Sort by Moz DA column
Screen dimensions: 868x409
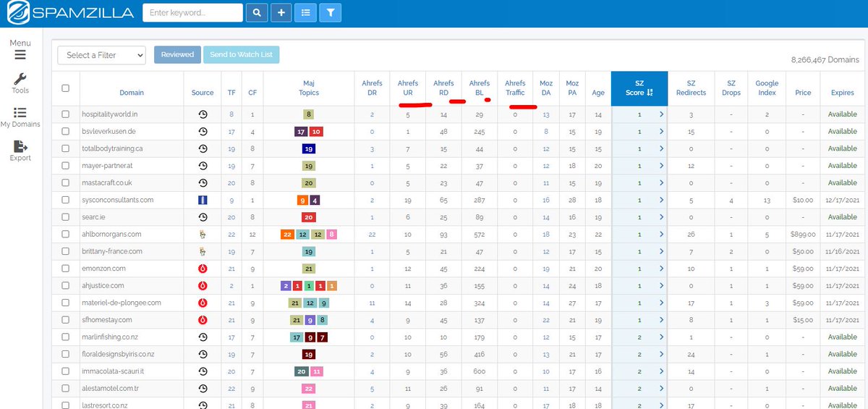click(546, 88)
